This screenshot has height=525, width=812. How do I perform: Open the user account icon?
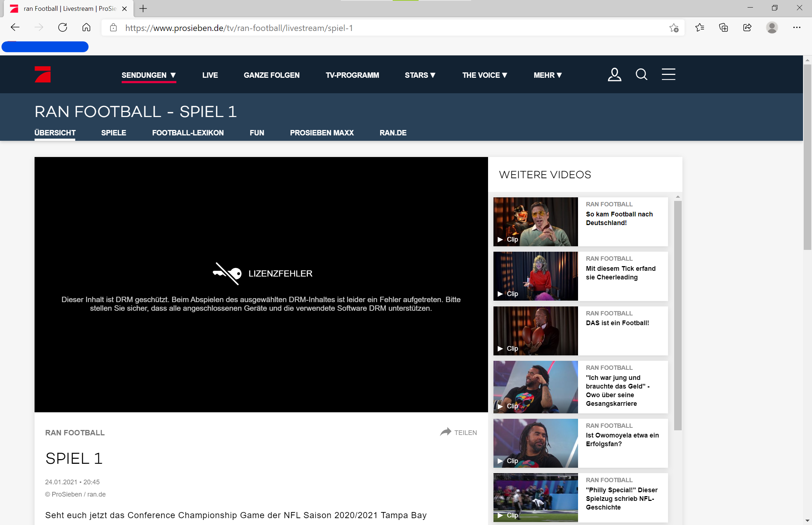(x=614, y=75)
